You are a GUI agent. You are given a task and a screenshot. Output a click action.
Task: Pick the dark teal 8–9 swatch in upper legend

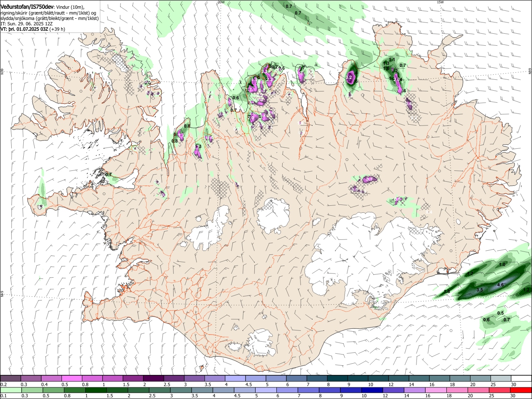pos(337,379)
